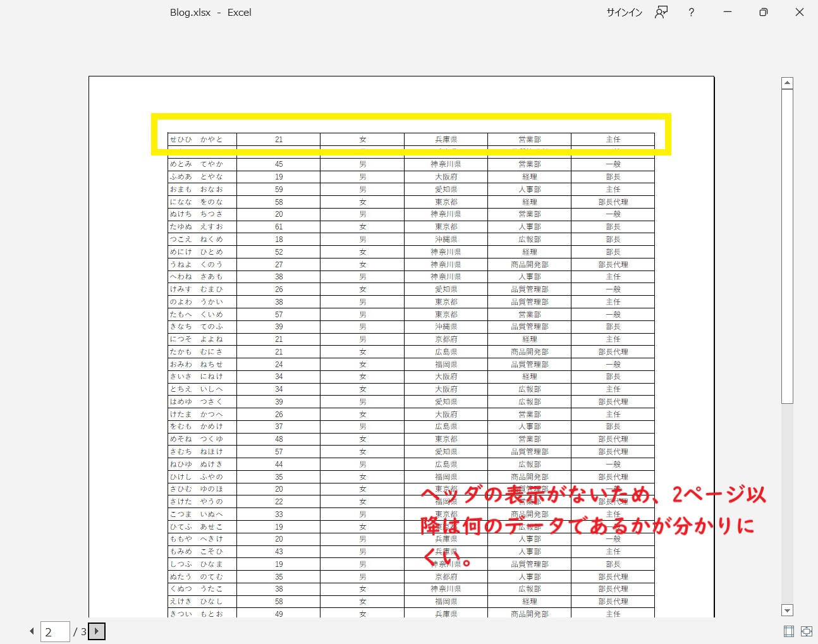
Task: Click the name cell のよわ うかい
Action: (202, 302)
